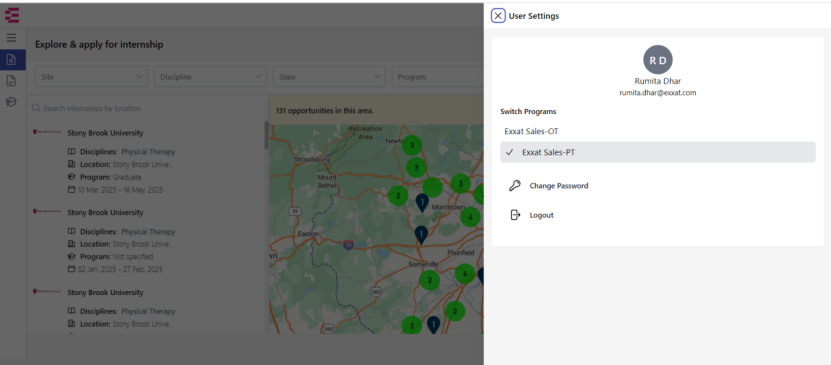Click map pin 1 above Plainfield
The image size is (831, 365).
(x=421, y=235)
